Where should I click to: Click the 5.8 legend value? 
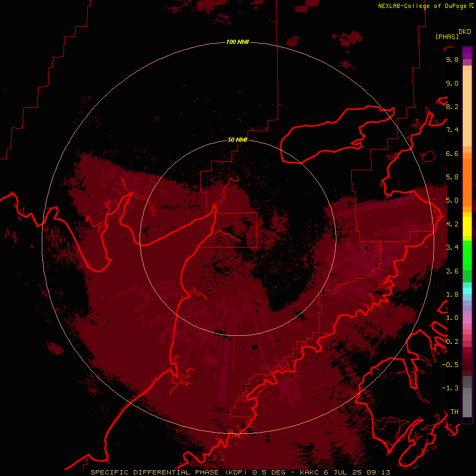point(452,177)
